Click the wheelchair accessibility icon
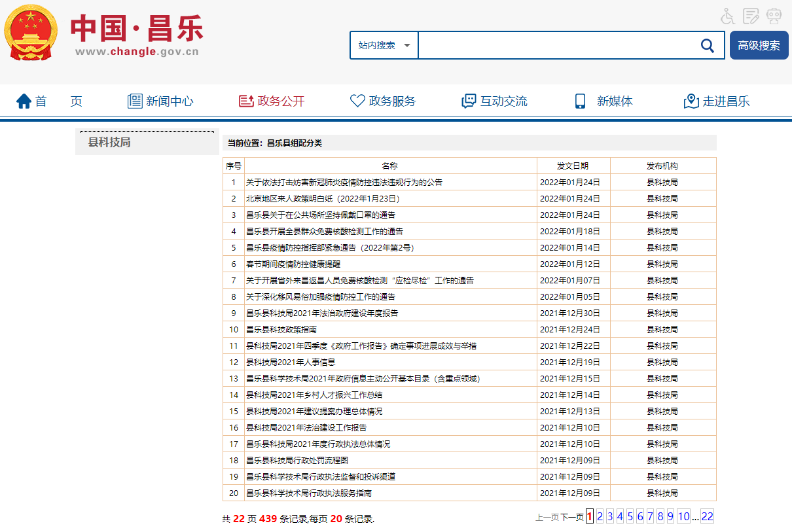 coord(728,16)
